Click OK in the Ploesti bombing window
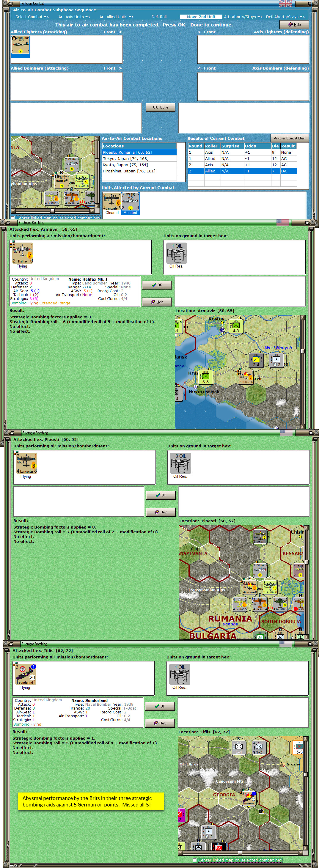 (161, 495)
